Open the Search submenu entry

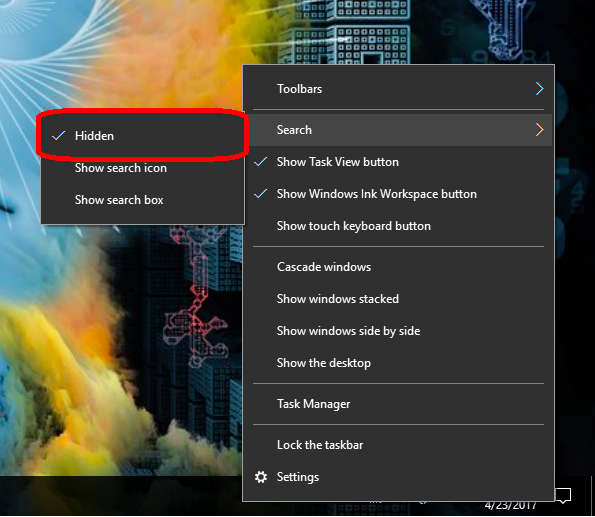click(398, 130)
